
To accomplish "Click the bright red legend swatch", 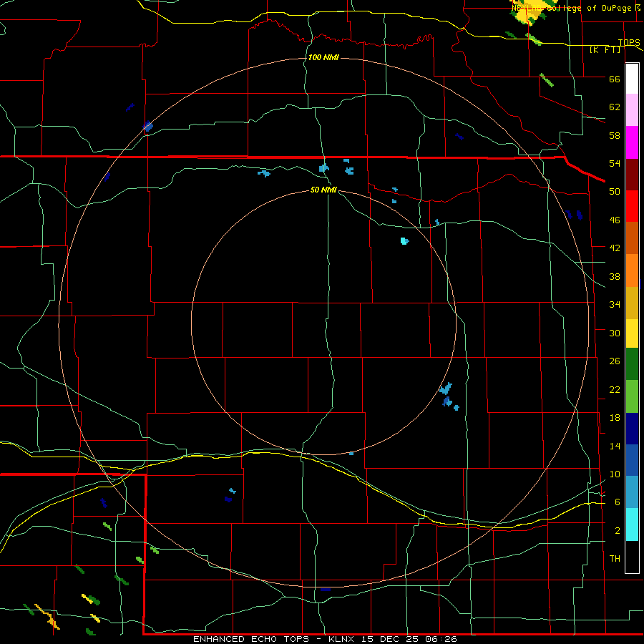I will (632, 206).
